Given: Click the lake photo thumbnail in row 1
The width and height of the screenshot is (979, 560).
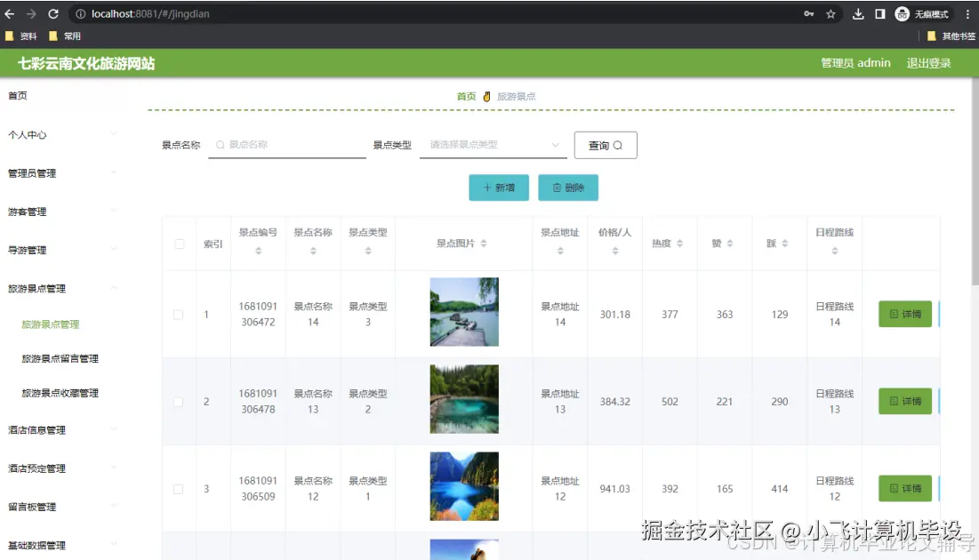Looking at the screenshot, I should [x=463, y=312].
